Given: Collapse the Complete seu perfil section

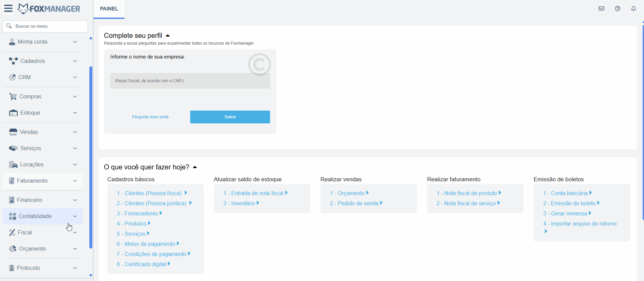Looking at the screenshot, I should [168, 36].
